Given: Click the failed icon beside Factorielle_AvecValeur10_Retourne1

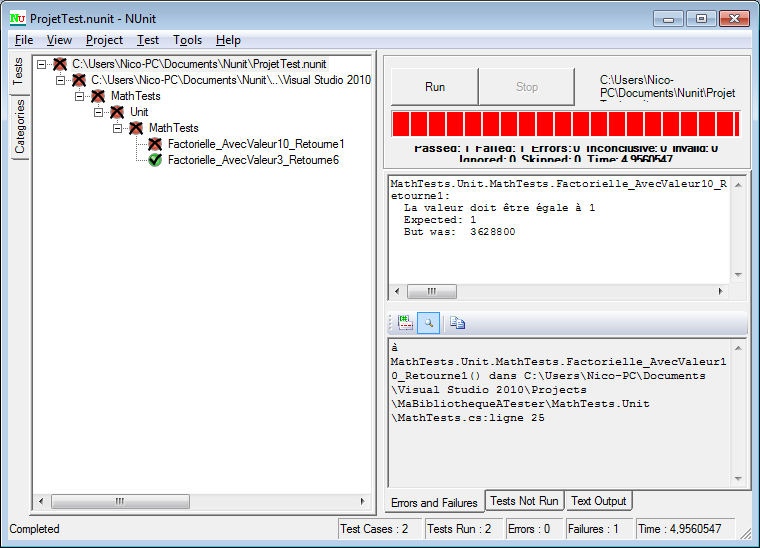Looking at the screenshot, I should 155,144.
